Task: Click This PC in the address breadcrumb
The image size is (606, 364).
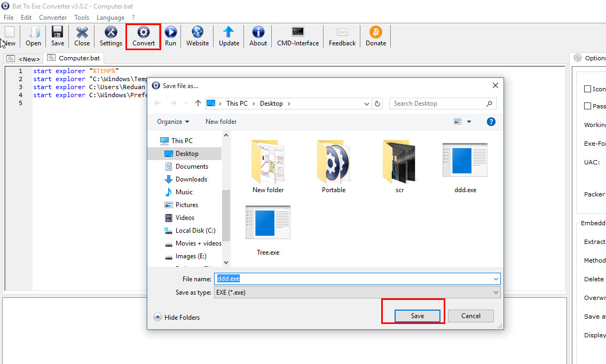Action: (237, 104)
